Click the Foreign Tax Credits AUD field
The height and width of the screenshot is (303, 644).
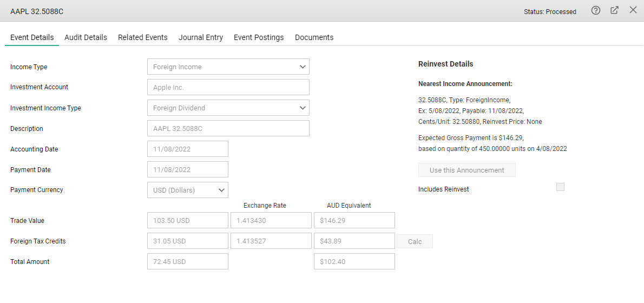(x=354, y=241)
